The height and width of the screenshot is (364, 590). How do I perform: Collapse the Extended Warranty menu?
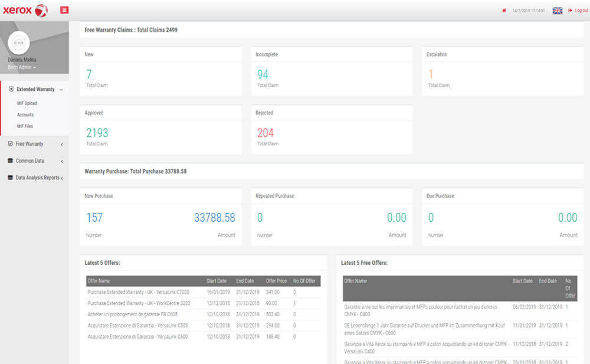tap(61, 90)
